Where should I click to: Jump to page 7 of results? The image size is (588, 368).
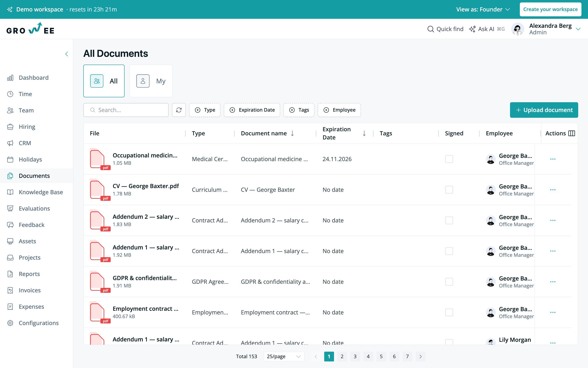coord(407,357)
